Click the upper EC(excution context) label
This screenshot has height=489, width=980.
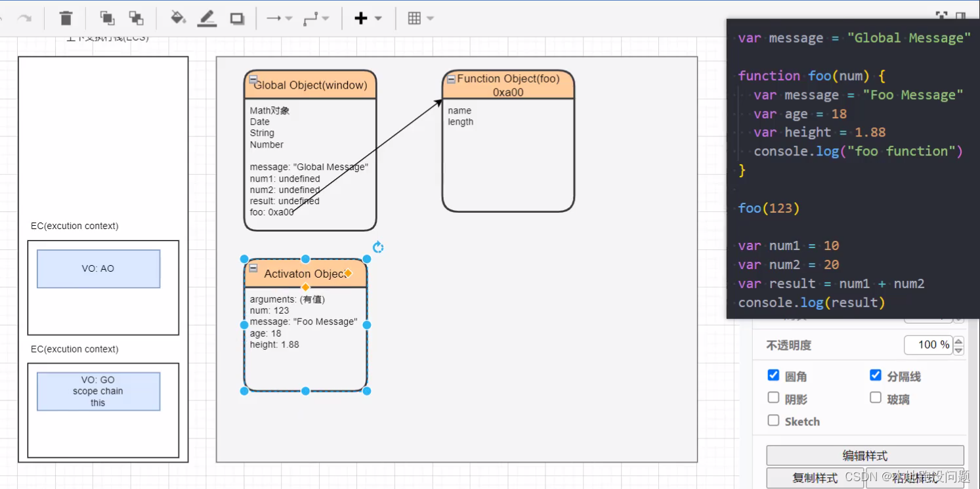tap(75, 226)
